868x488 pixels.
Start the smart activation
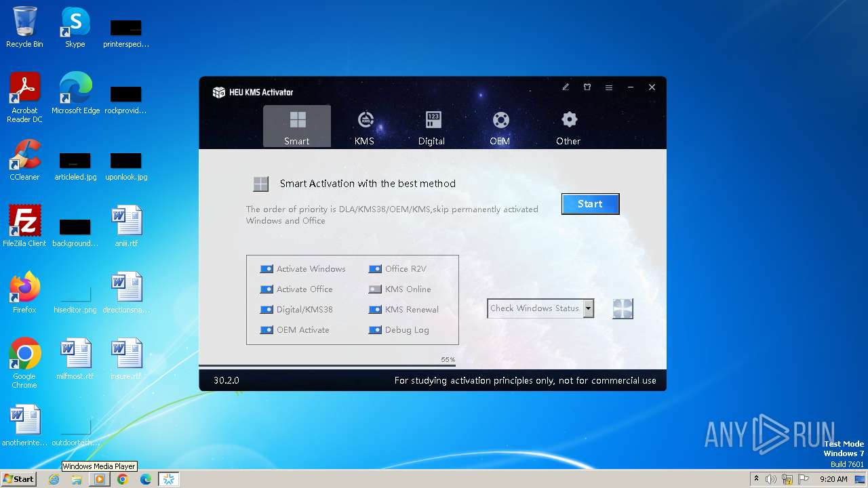coord(590,204)
